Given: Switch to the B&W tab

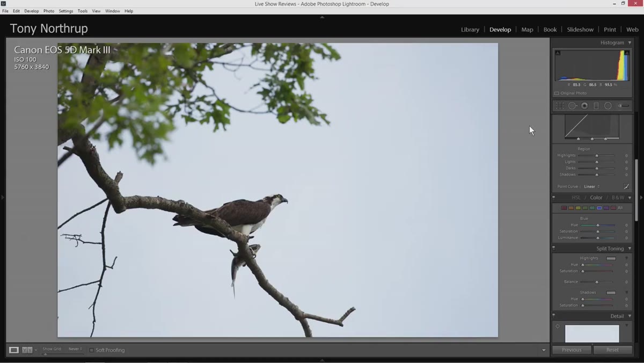Looking at the screenshot, I should tap(618, 198).
